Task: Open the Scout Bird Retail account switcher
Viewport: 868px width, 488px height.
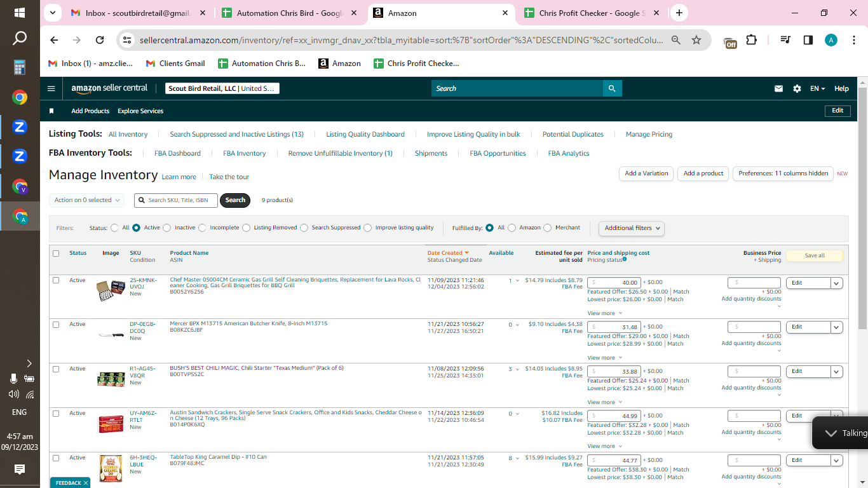Action: pyautogui.click(x=222, y=89)
